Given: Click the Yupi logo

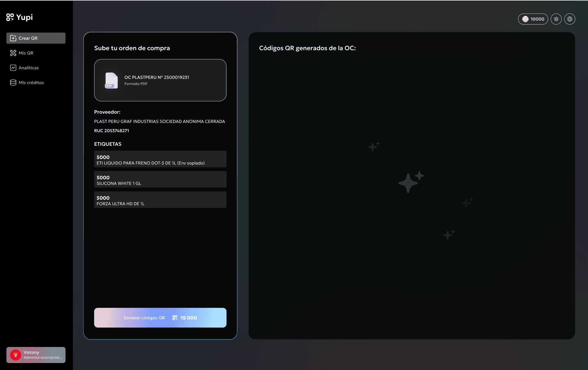Looking at the screenshot, I should coord(20,17).
